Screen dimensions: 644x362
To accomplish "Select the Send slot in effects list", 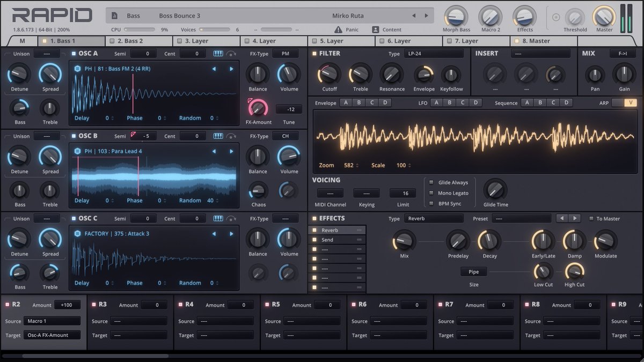I will coord(338,240).
